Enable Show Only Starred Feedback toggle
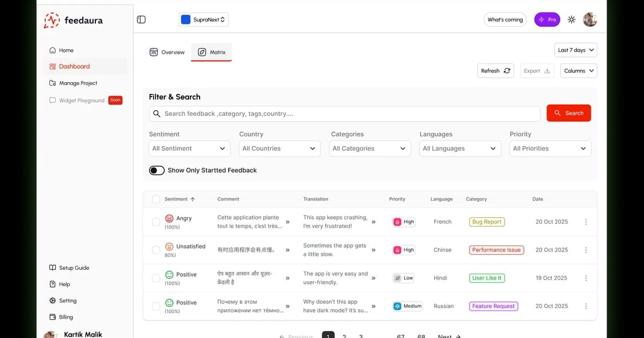 [157, 171]
